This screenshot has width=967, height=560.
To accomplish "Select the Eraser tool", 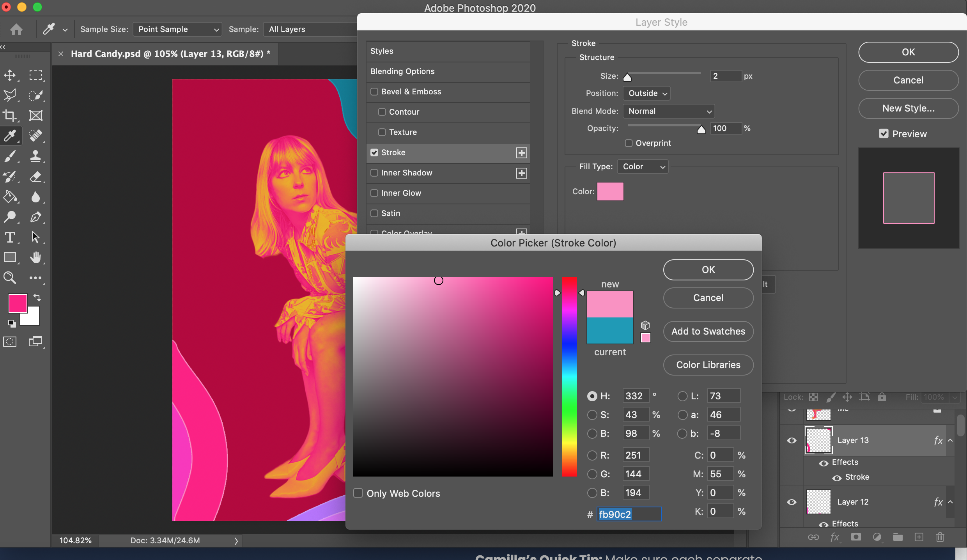I will tap(35, 177).
